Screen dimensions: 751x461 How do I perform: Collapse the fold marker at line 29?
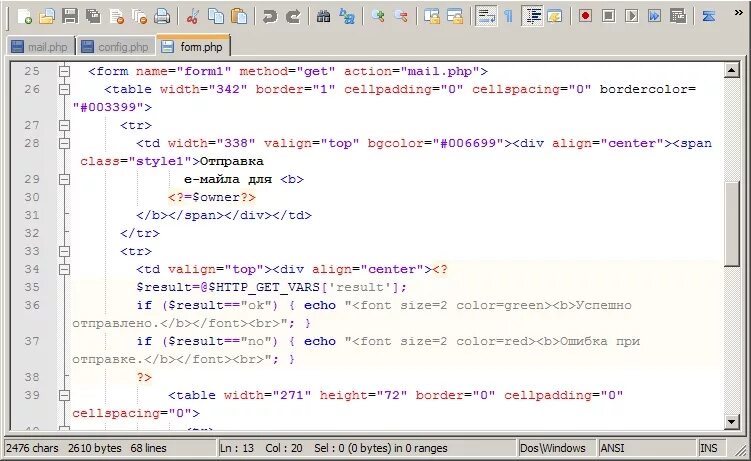click(64, 180)
